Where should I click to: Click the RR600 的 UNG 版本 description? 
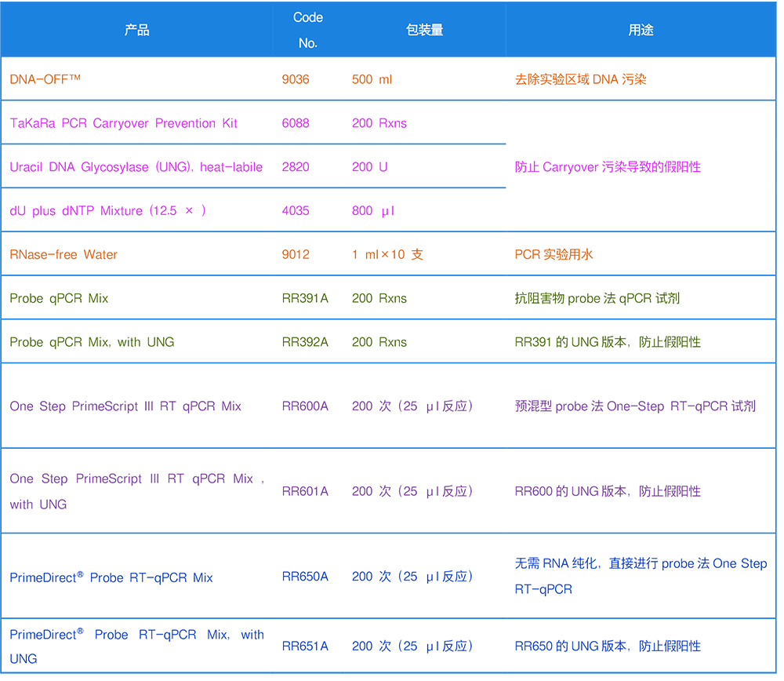click(608, 491)
